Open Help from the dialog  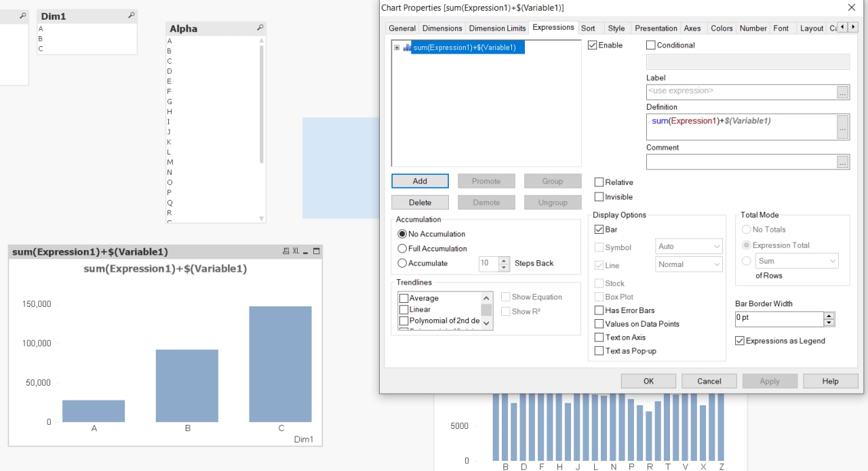[831, 381]
